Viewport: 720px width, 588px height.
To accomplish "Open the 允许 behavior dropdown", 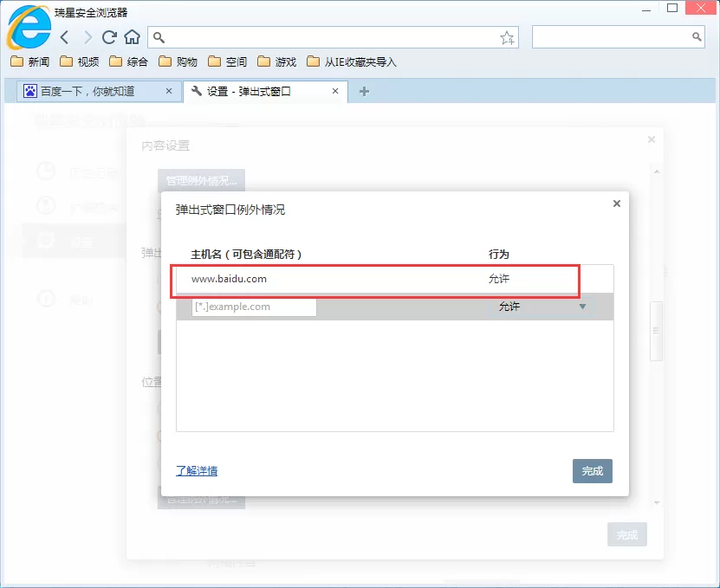I will (540, 307).
